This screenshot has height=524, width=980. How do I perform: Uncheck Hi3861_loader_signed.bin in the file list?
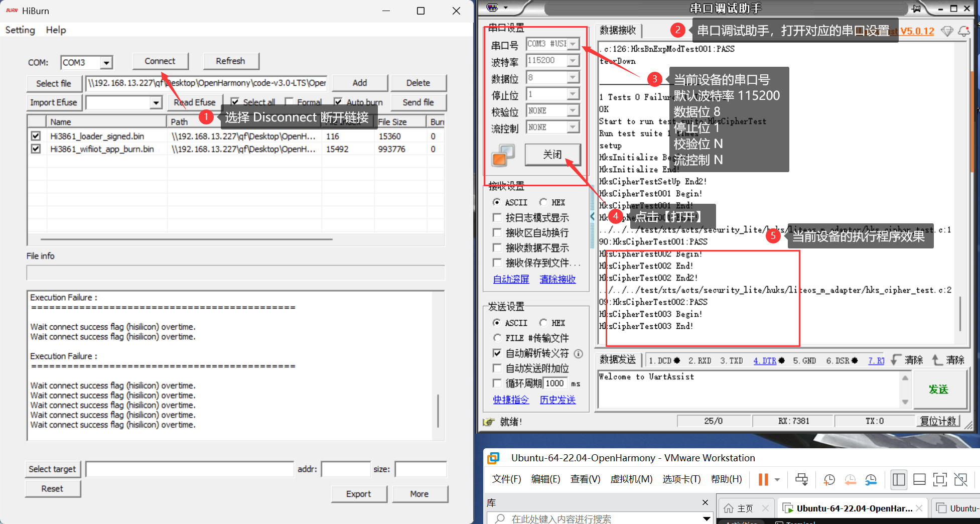pyautogui.click(x=35, y=136)
